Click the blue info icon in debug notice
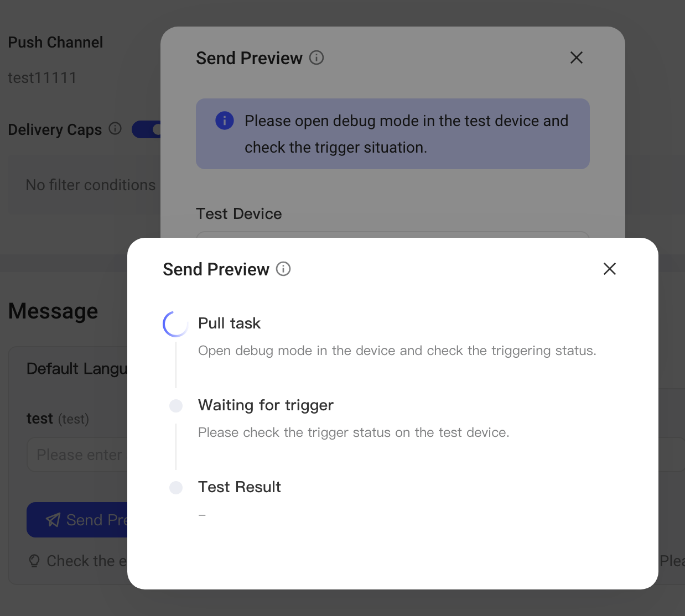The height and width of the screenshot is (616, 685). (x=225, y=121)
